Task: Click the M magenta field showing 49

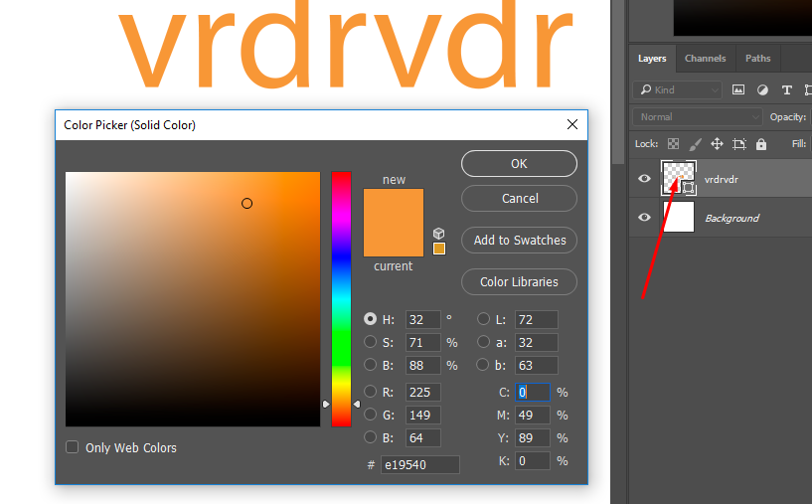Action: (533, 415)
